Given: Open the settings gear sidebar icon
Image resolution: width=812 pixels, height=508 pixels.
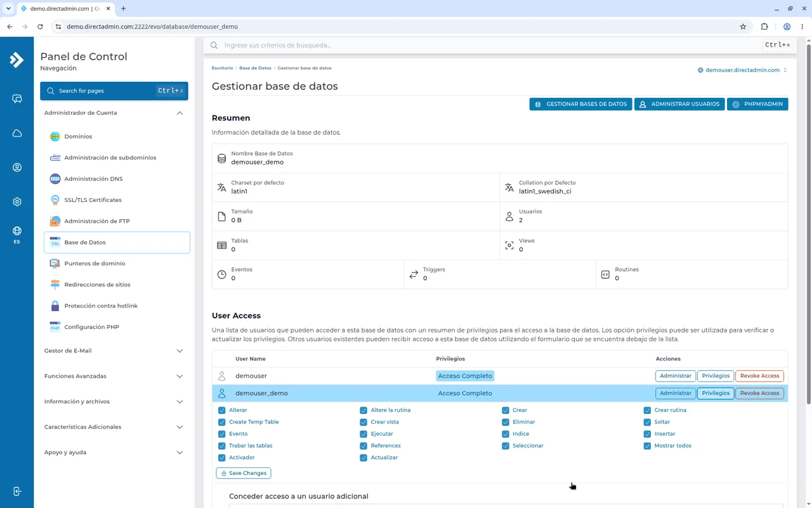Looking at the screenshot, I should pyautogui.click(x=17, y=202).
